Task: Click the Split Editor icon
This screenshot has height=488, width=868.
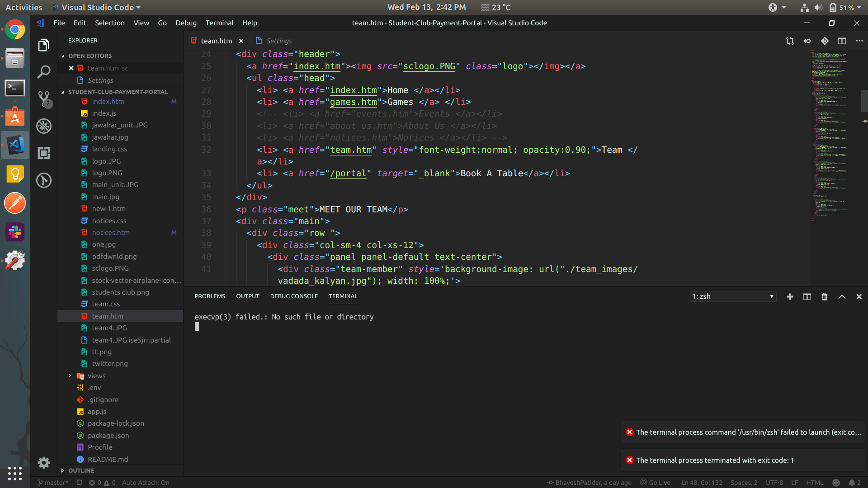Action: point(842,41)
